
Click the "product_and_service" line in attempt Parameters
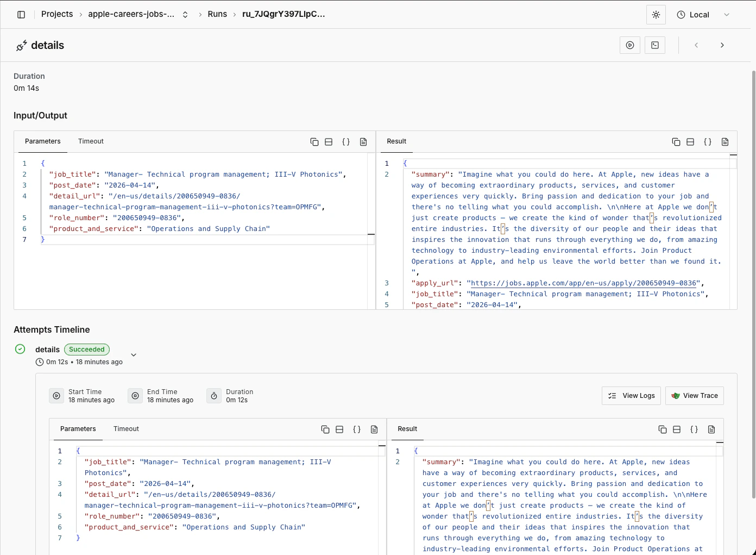(195, 527)
